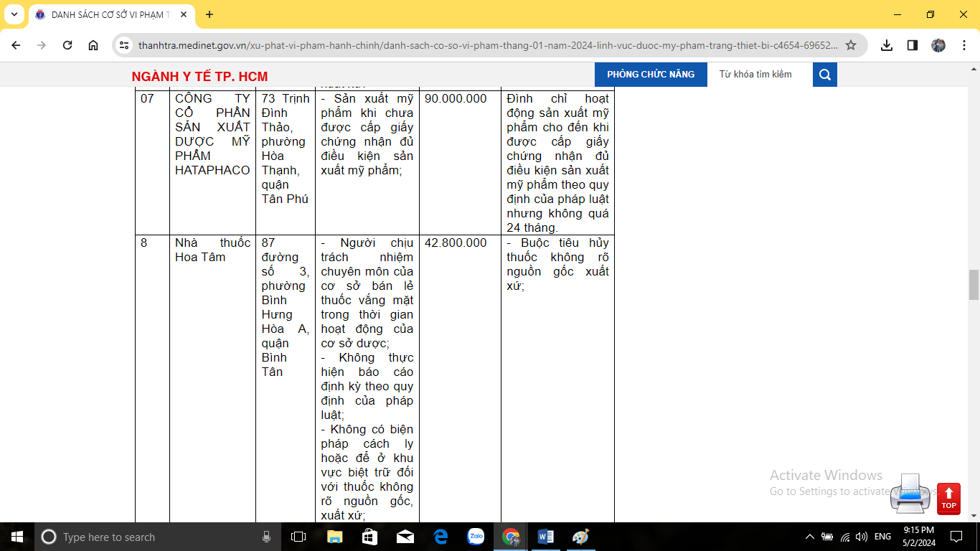Click the ENG language indicator
Screen dimensions: 980x551
coord(883,537)
